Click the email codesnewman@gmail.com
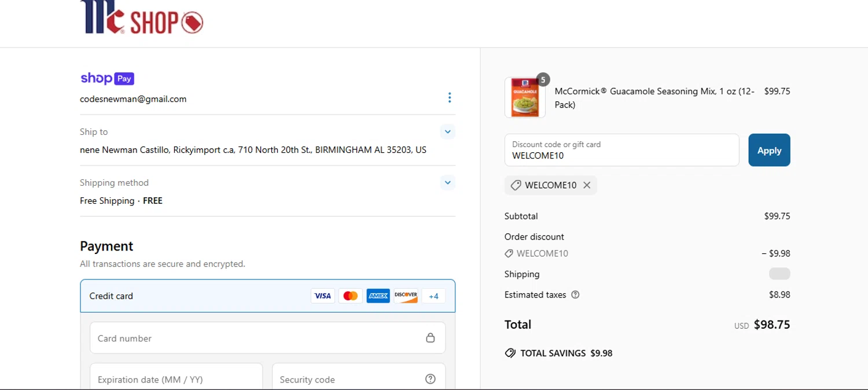Viewport: 868px width, 390px height. 133,99
